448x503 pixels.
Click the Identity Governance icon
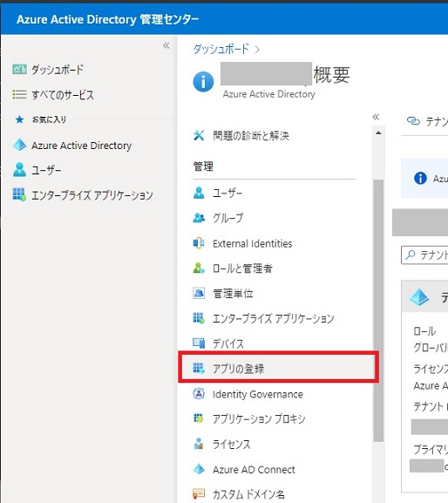coord(199,394)
